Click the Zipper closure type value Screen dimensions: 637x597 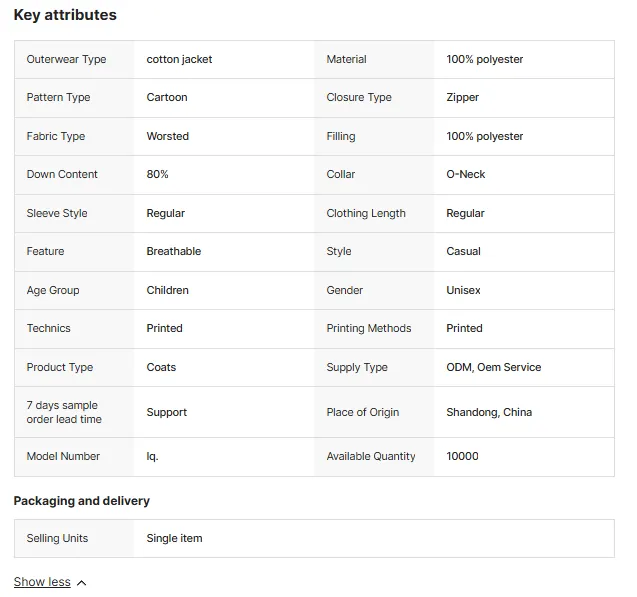(462, 97)
